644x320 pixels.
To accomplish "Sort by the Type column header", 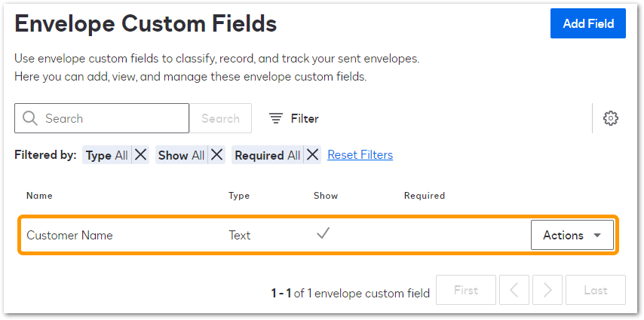I will click(239, 196).
